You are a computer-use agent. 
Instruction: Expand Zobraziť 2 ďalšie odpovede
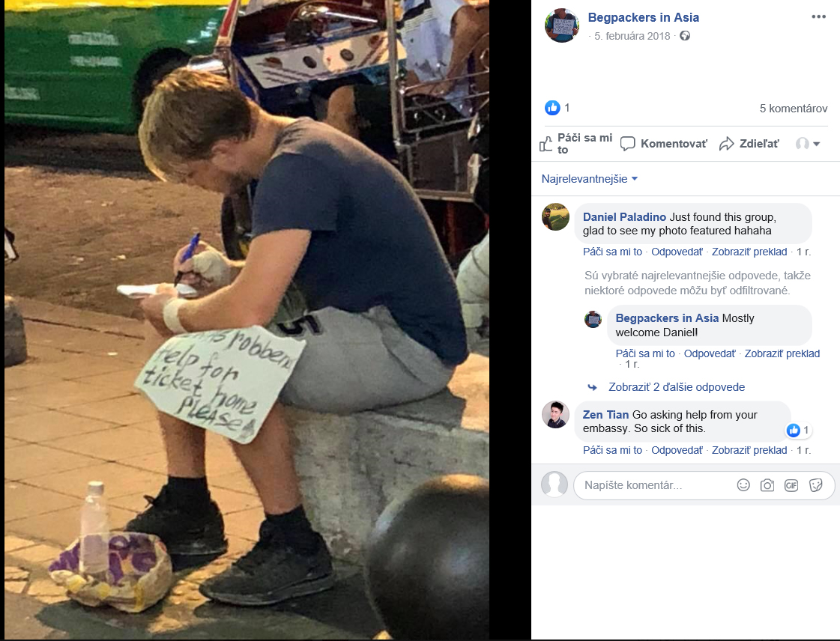pyautogui.click(x=676, y=387)
